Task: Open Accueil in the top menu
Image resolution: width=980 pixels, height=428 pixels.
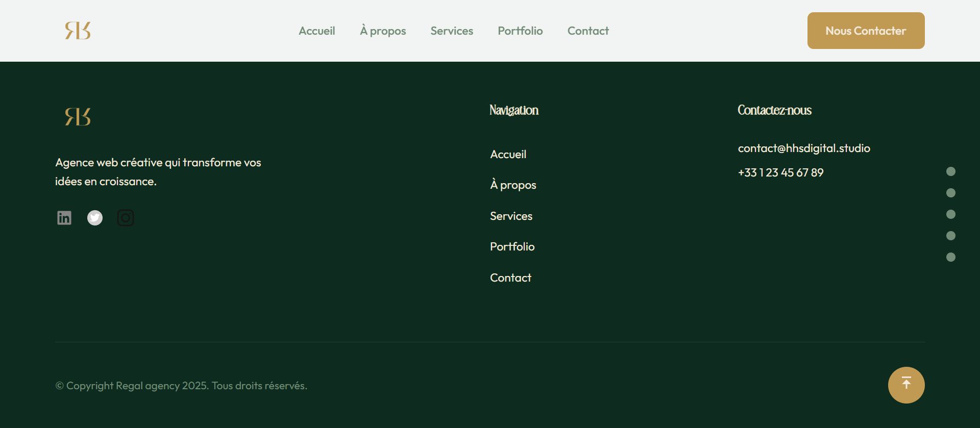Action: click(316, 31)
